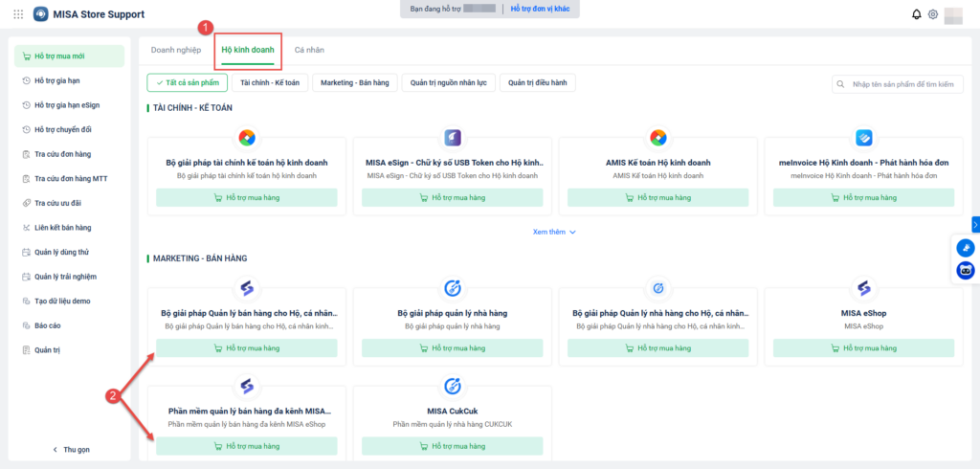
Task: Click the Tạo dữ liệu demo sidebar icon
Action: (26, 301)
